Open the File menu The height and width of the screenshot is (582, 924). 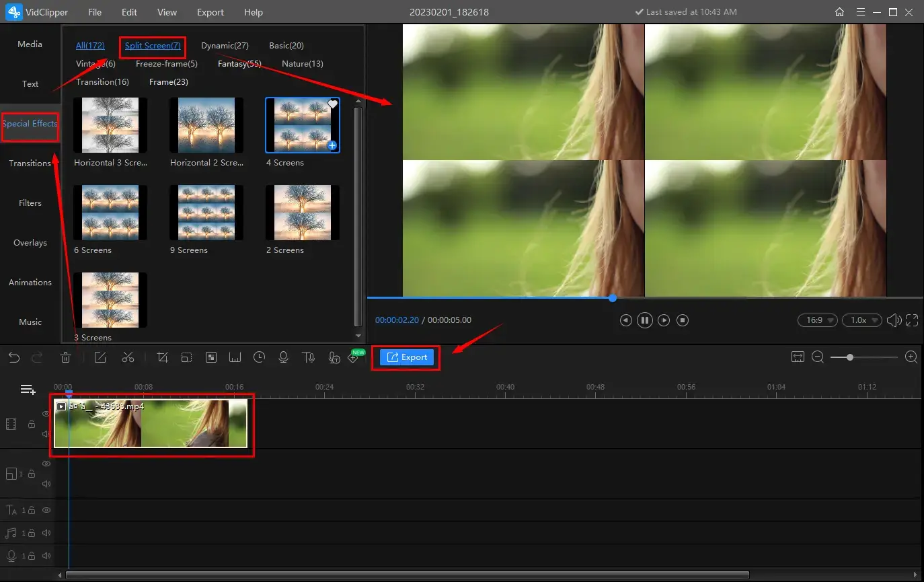click(95, 12)
